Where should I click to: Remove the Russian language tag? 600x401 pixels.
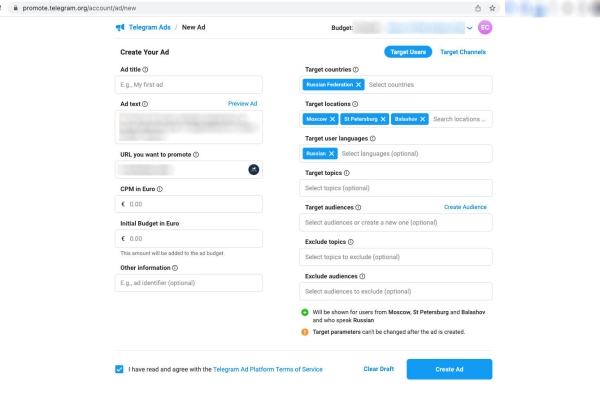331,153
